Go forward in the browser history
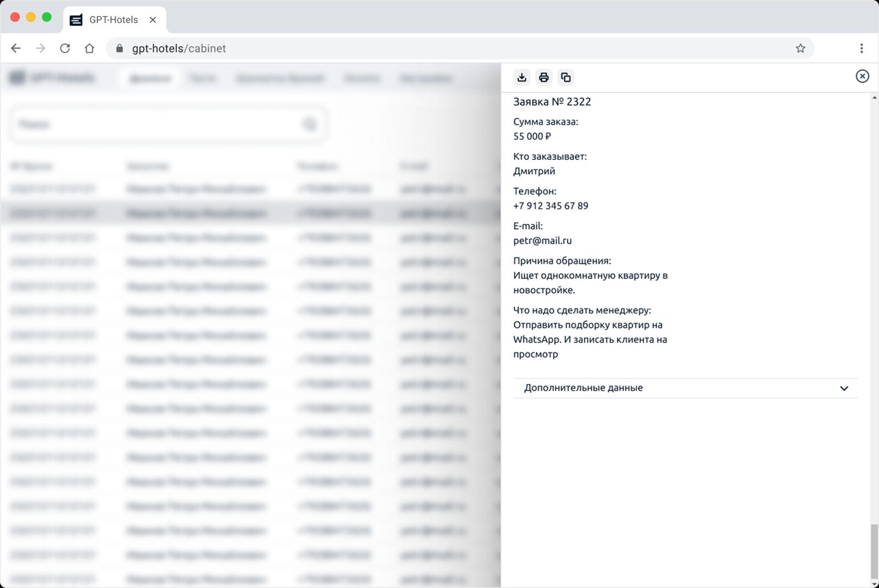Screen dimensions: 879x588 (40, 48)
